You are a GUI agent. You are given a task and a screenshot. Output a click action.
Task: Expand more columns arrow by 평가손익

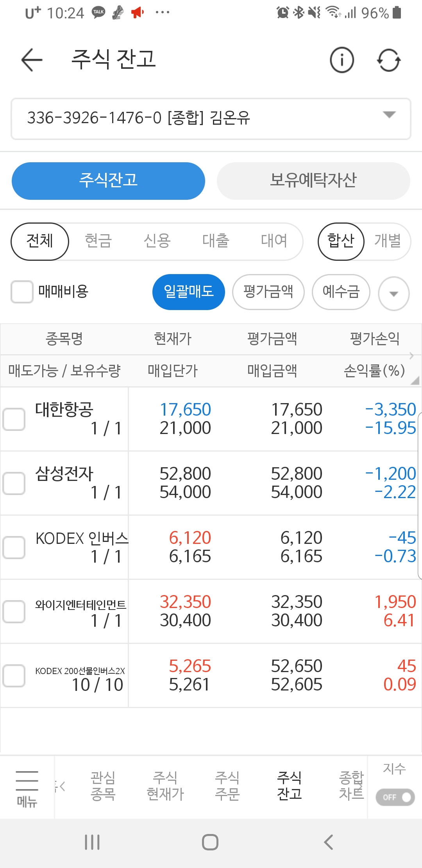point(411,355)
